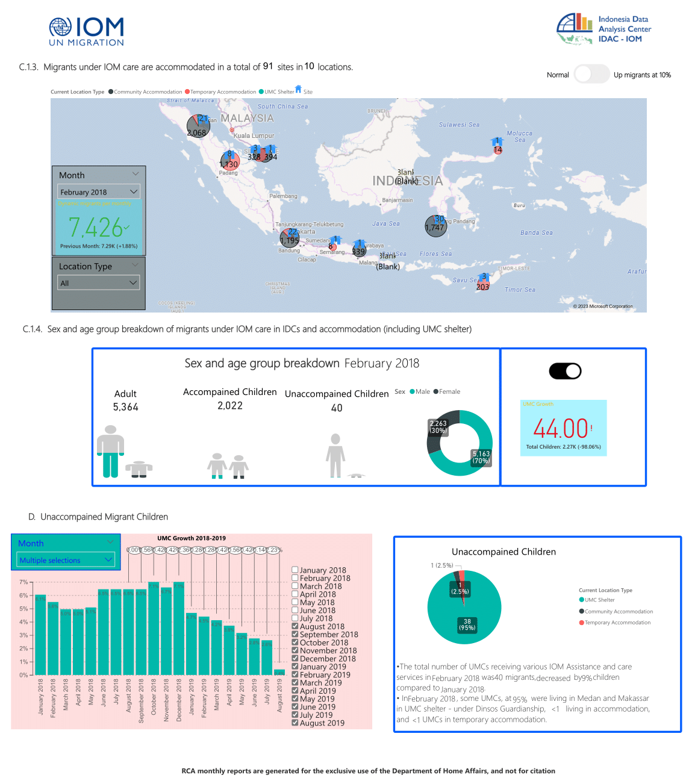Select the UMC Shelter legend dot above map
The image size is (692, 784).
point(261,92)
